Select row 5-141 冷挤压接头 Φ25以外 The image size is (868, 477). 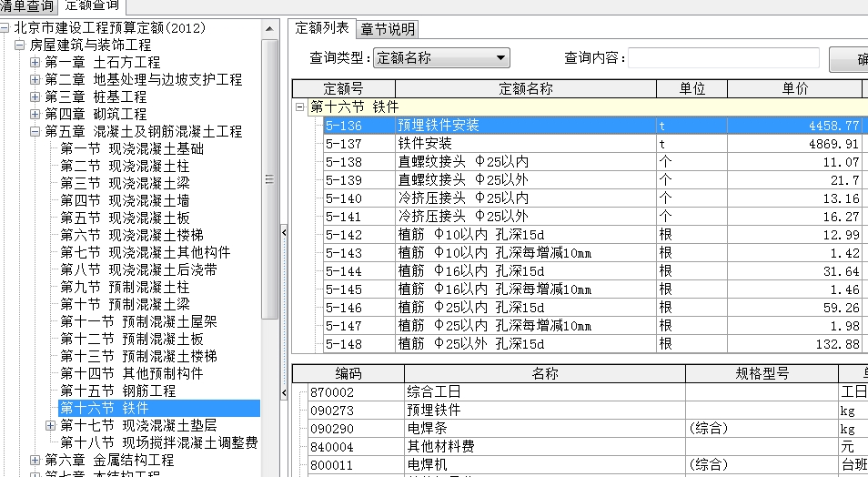(592, 217)
